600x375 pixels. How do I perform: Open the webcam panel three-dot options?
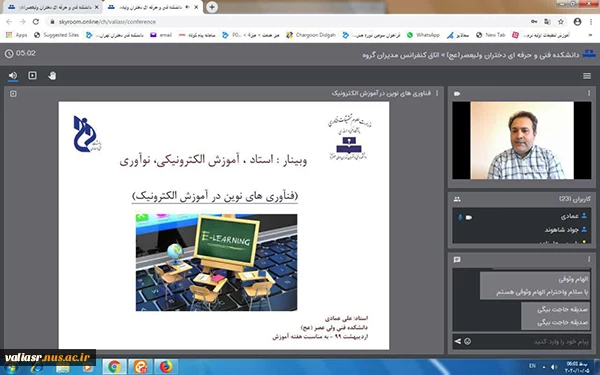click(589, 93)
